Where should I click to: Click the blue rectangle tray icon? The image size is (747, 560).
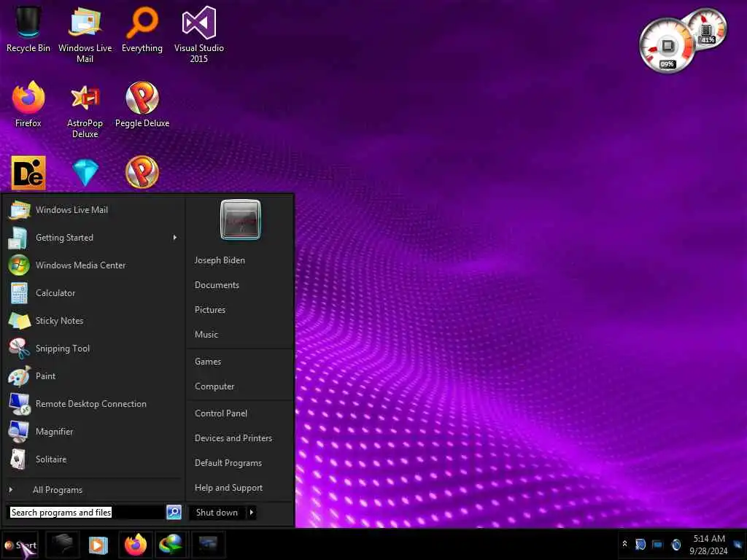click(x=657, y=544)
